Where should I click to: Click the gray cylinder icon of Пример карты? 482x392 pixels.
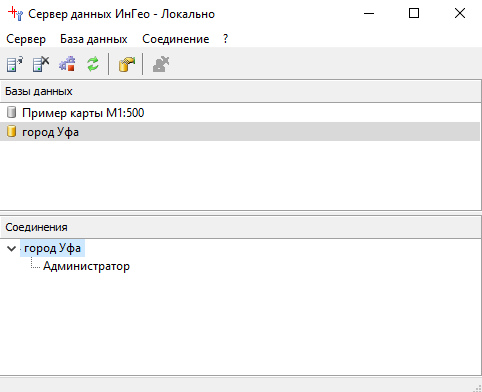click(11, 112)
